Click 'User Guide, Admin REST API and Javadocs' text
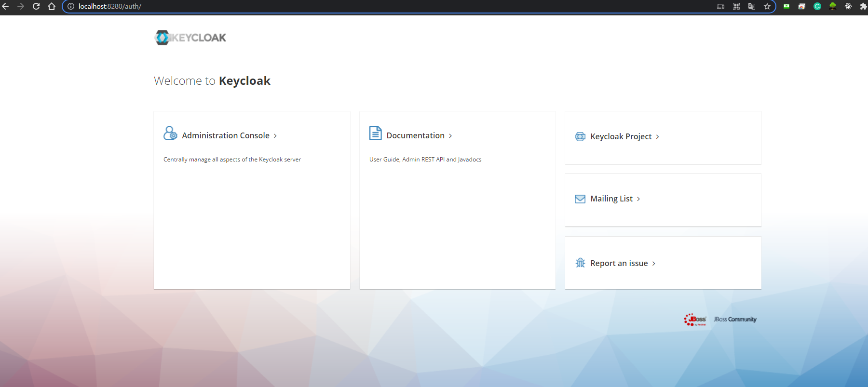This screenshot has width=868, height=387. tap(425, 160)
